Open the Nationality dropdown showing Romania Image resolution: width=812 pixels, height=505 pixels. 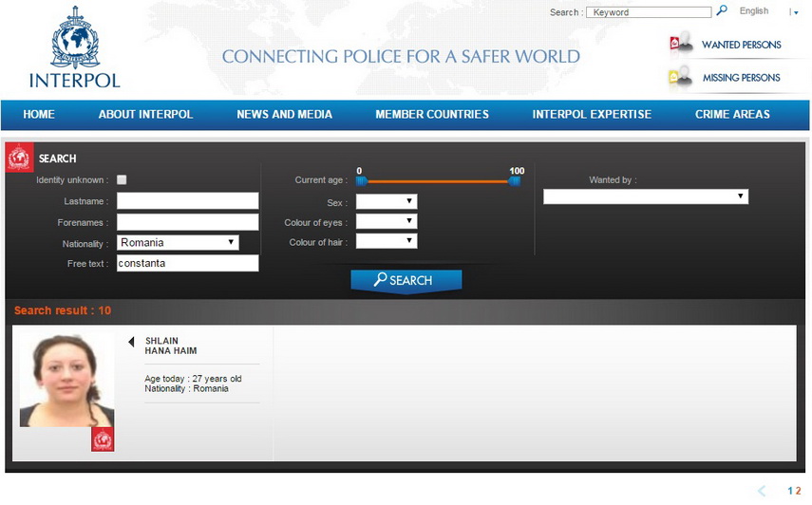click(178, 243)
